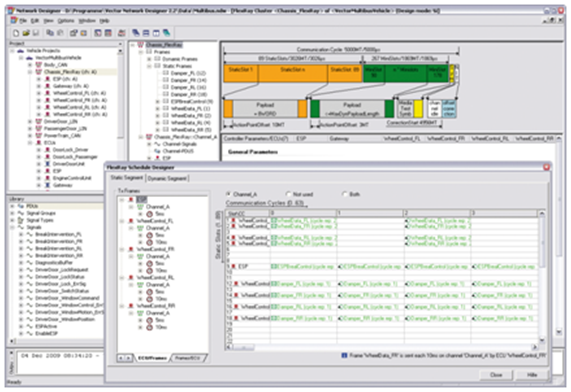This screenshot has height=392, width=571.
Task: Click the schedule grid horizontal scrollbar
Action: pos(382,347)
